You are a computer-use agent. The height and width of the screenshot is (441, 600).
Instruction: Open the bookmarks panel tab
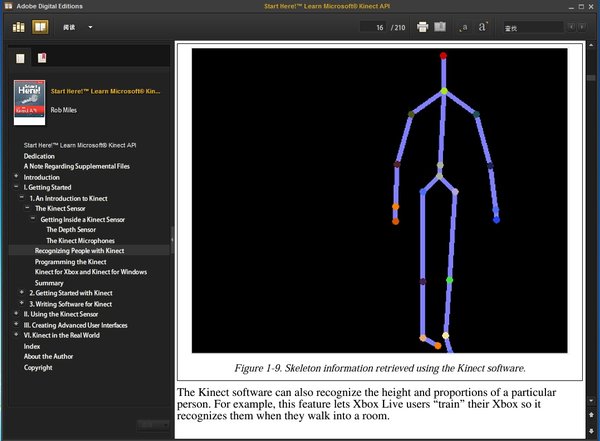click(x=41, y=58)
